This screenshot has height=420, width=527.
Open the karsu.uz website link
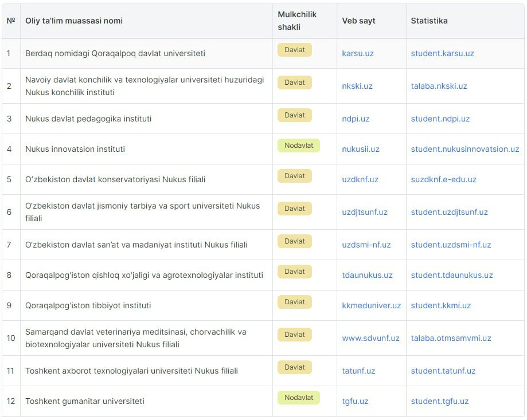[358, 53]
